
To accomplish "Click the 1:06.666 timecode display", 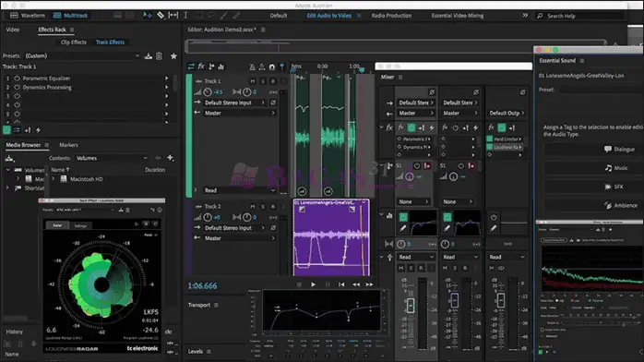I will 202,286.
